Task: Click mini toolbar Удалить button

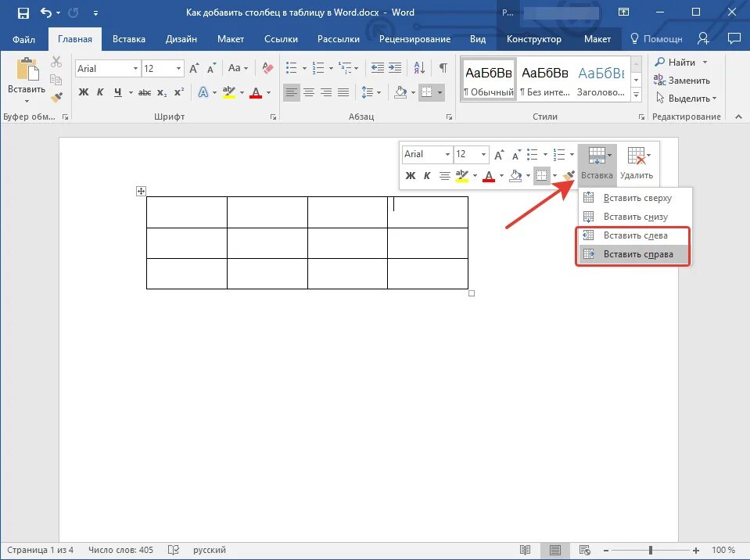Action: tap(636, 164)
